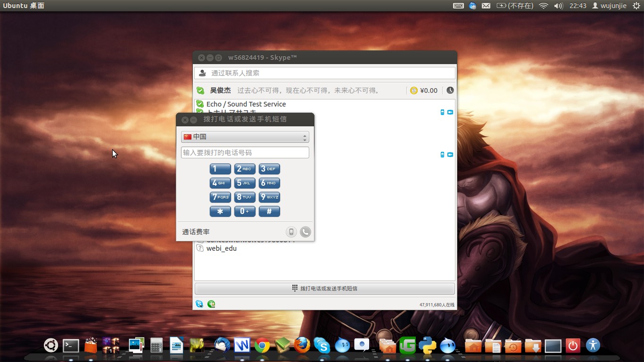Tap dialpad key 6 MNO
The width and height of the screenshot is (644, 362).
[x=269, y=183]
